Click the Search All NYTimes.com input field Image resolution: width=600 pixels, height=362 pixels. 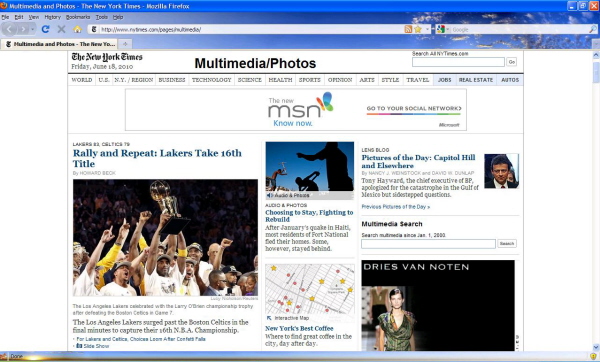(x=458, y=62)
